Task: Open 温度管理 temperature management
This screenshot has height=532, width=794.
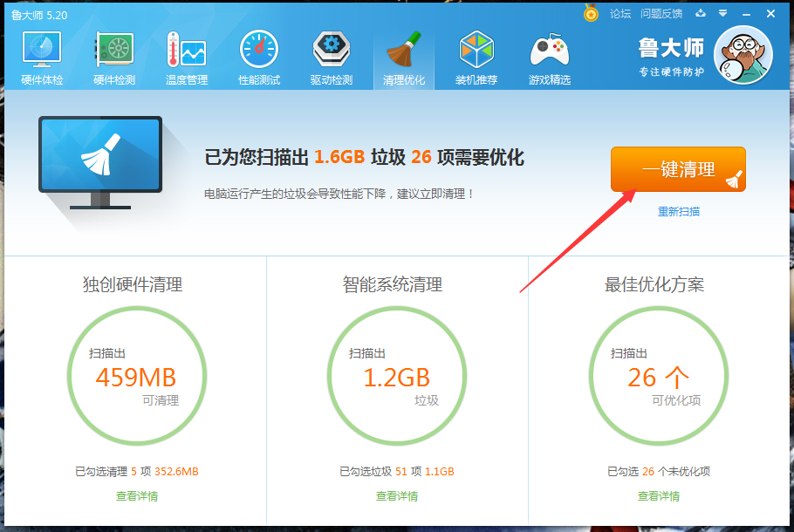Action: click(x=185, y=54)
